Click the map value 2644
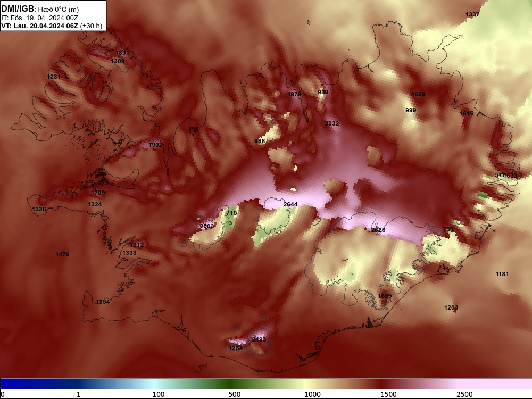The height and width of the screenshot is (399, 532). click(x=290, y=204)
